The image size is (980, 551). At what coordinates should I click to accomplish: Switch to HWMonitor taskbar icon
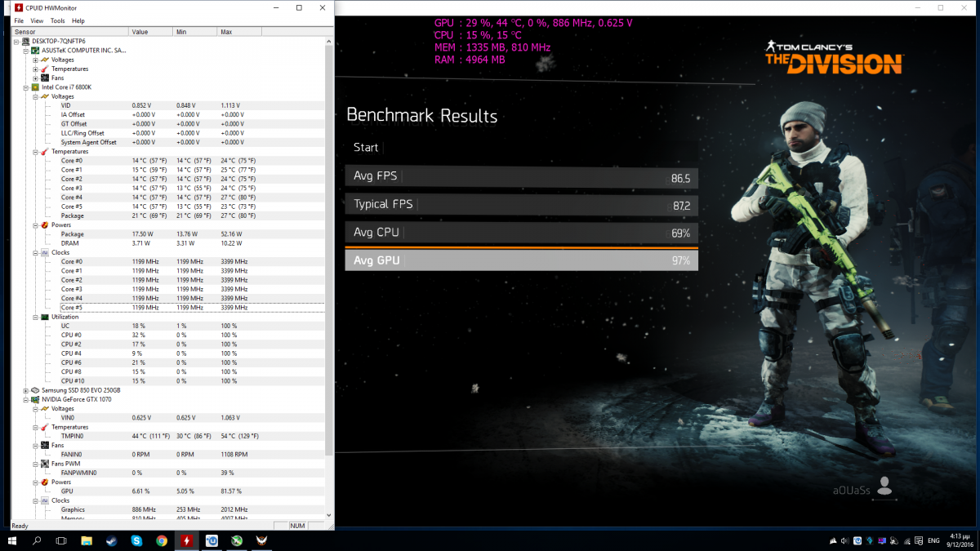187,540
